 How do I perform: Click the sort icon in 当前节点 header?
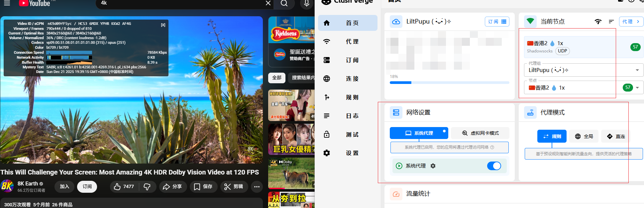point(611,22)
